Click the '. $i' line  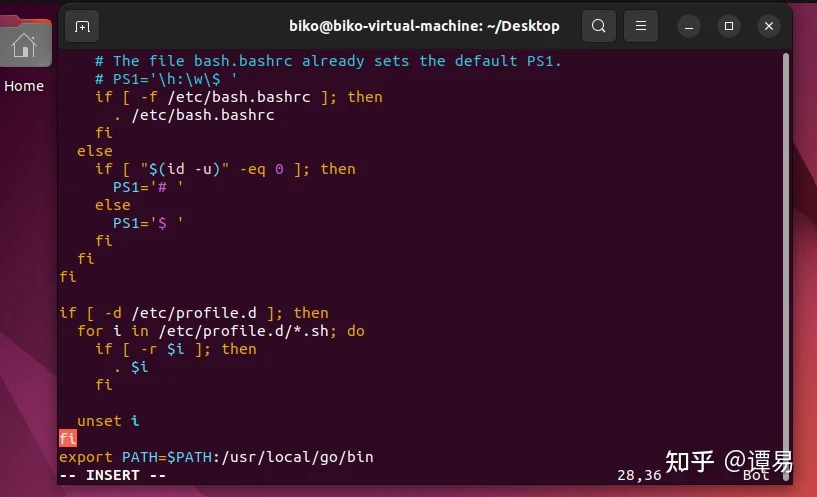[x=131, y=367]
